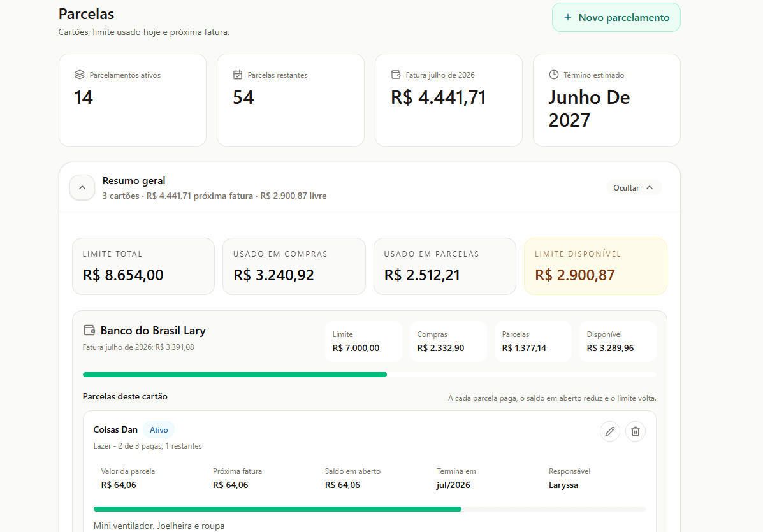Click the Coisas Dan installment name
The height and width of the screenshot is (532, 763).
115,430
